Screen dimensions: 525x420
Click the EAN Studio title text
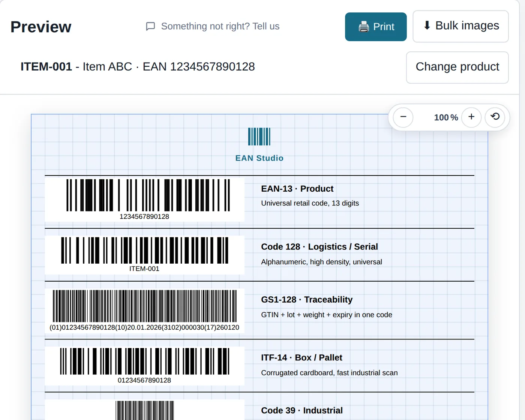click(x=259, y=158)
